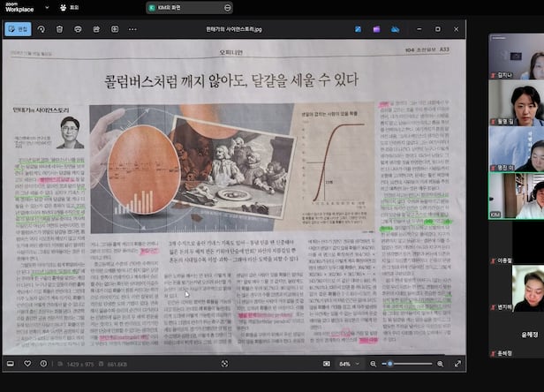Rotate the newspaper image
This screenshot has height=392, width=544.
[40, 28]
